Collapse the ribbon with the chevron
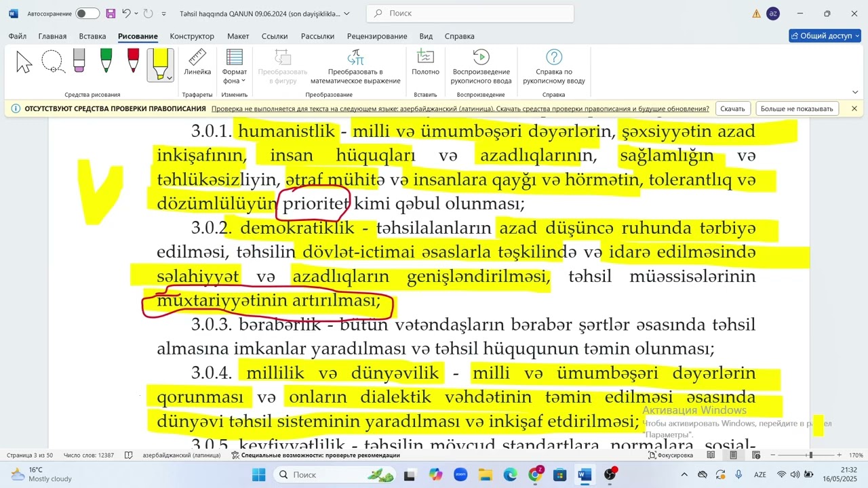 [855, 92]
